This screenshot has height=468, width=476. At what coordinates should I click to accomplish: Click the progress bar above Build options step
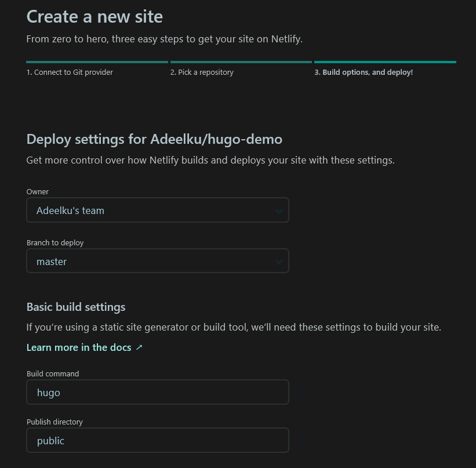(385, 62)
